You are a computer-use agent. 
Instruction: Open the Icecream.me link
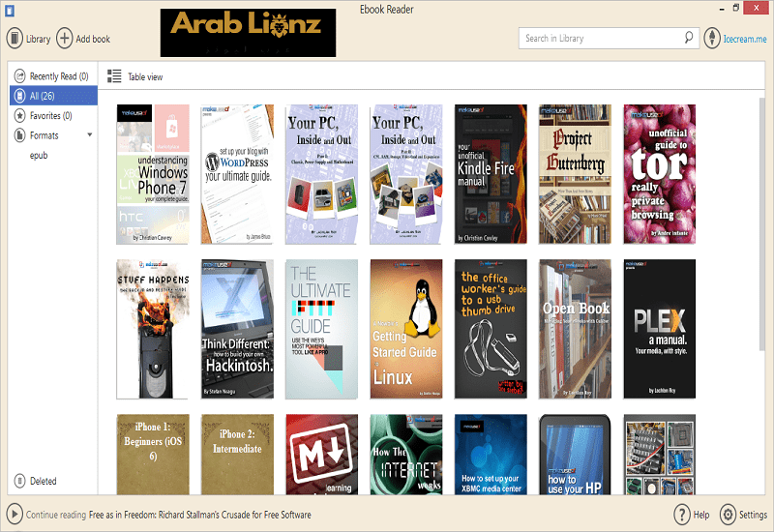[745, 39]
